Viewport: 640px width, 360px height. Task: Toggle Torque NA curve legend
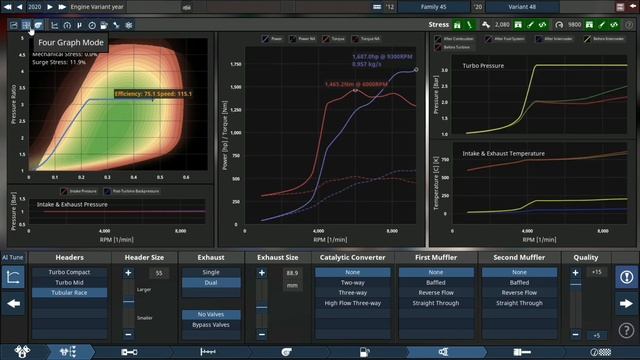click(x=366, y=39)
